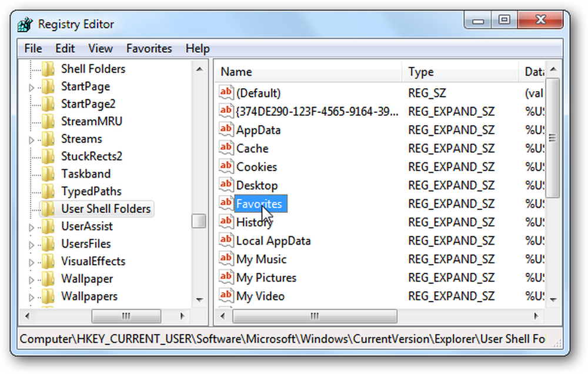Expand the Streams key
The height and width of the screenshot is (374, 588).
(x=32, y=141)
